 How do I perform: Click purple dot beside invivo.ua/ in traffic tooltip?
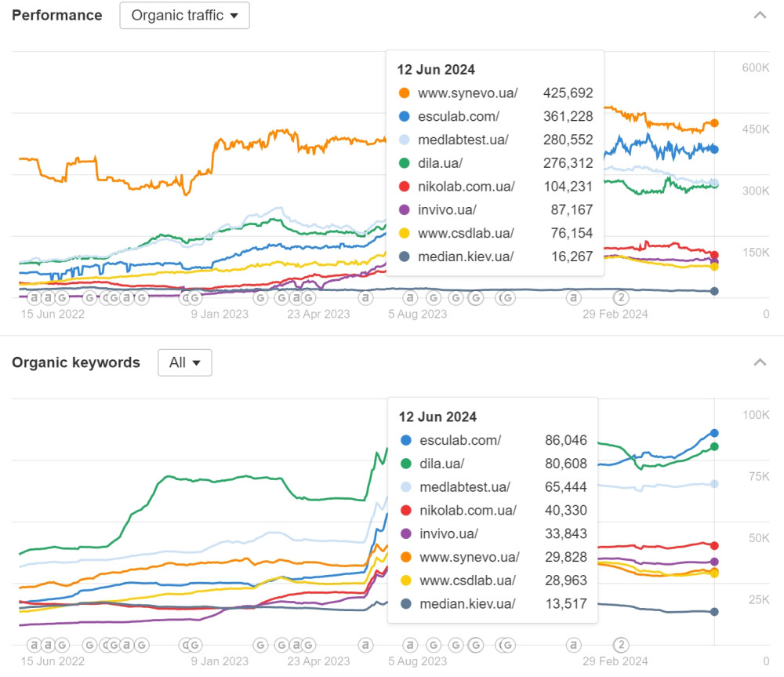coord(405,209)
